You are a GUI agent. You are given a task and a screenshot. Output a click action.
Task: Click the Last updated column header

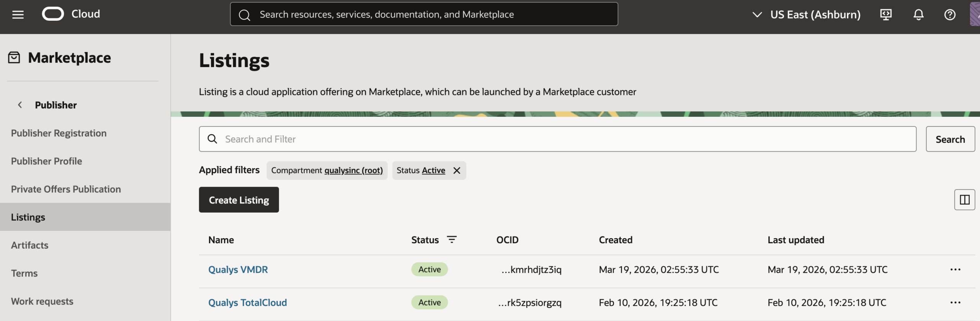pyautogui.click(x=796, y=240)
